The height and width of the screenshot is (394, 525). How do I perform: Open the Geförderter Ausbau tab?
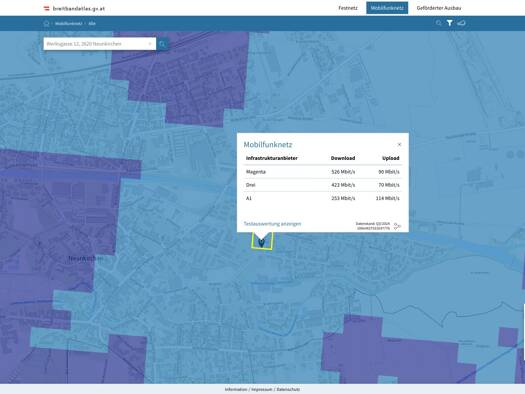tap(439, 8)
